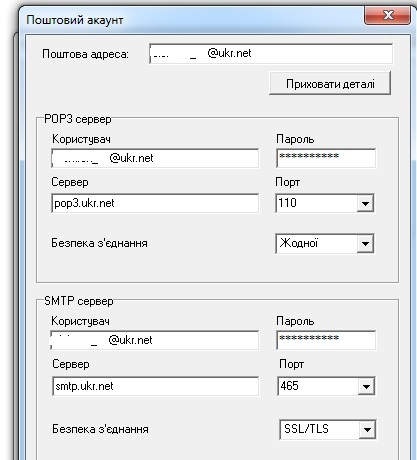417x460 pixels.
Task: Click the Приховати деталі button
Action: pyautogui.click(x=330, y=83)
